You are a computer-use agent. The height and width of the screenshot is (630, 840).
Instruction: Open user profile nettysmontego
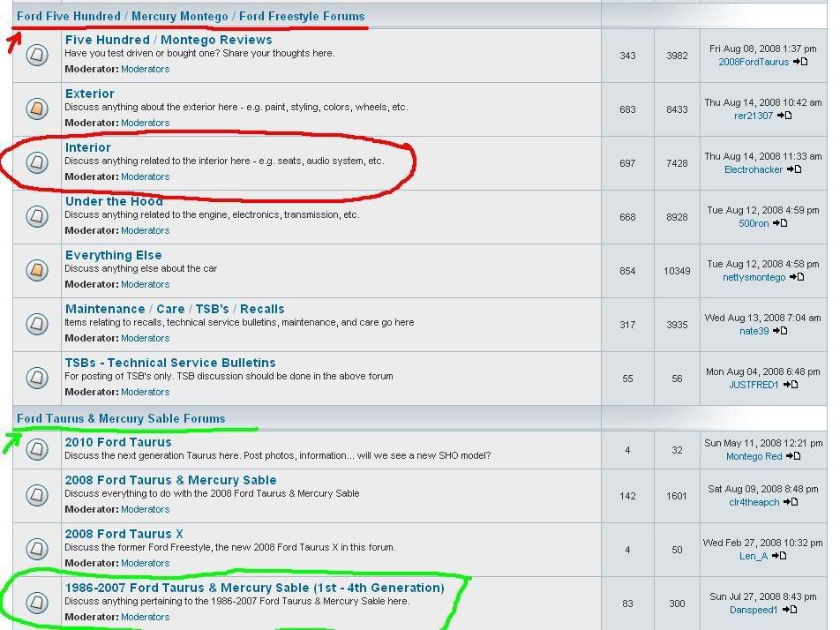(x=754, y=277)
